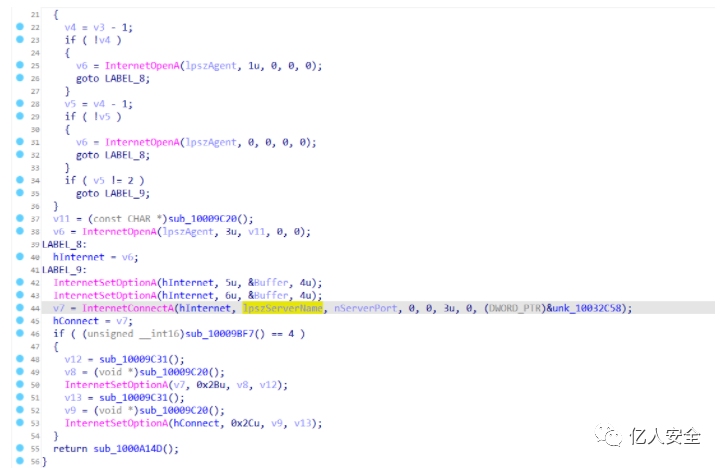
Task: Toggle the breakpoint dot on line 46
Action: pyautogui.click(x=20, y=333)
